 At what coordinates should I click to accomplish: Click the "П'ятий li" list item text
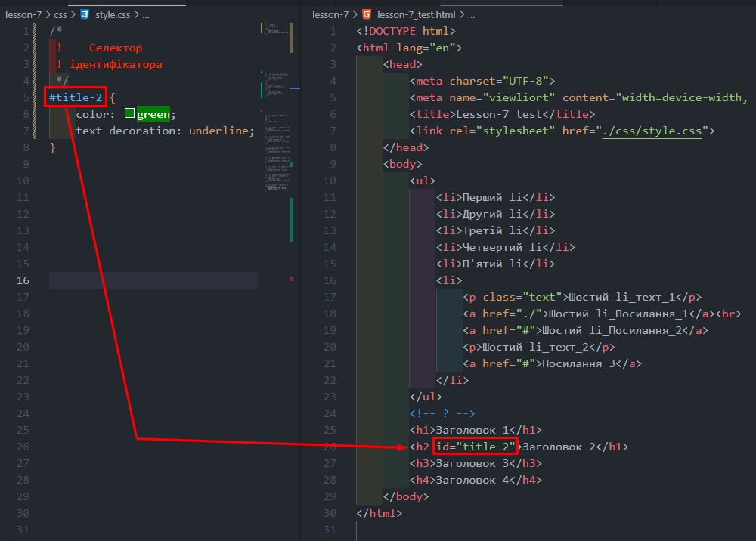coord(492,264)
